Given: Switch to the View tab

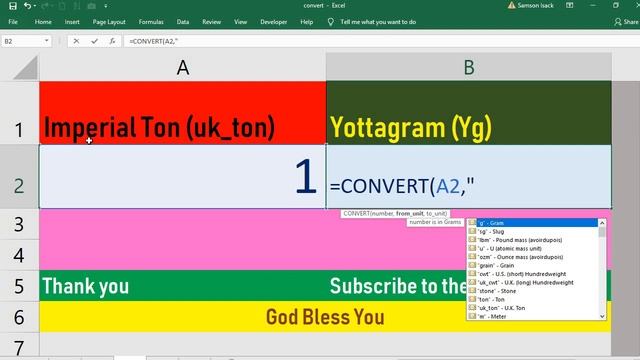Looking at the screenshot, I should click(x=240, y=22).
